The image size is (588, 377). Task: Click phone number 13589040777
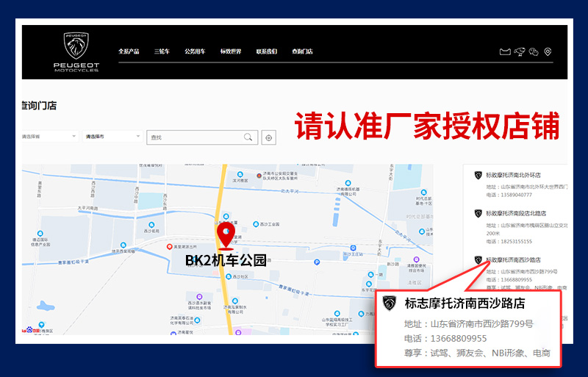click(x=515, y=195)
